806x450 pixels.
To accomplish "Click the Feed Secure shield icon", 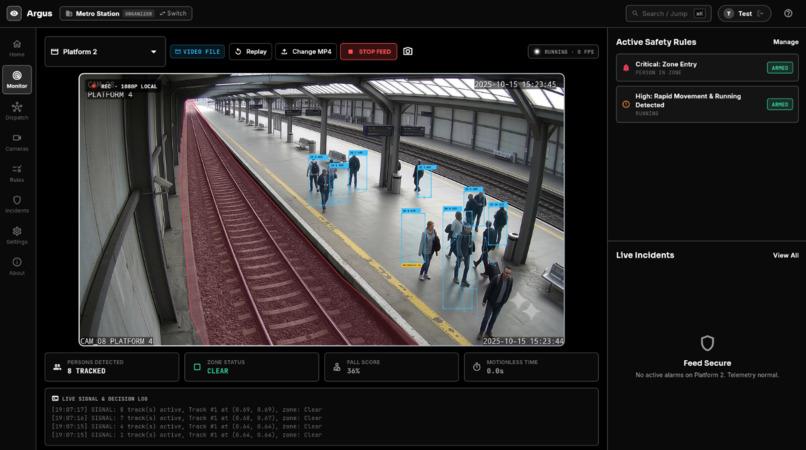I will (707, 343).
